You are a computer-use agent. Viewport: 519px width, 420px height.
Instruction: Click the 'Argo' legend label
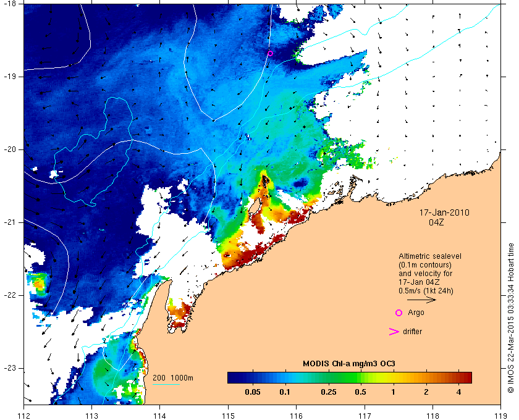[416, 313]
